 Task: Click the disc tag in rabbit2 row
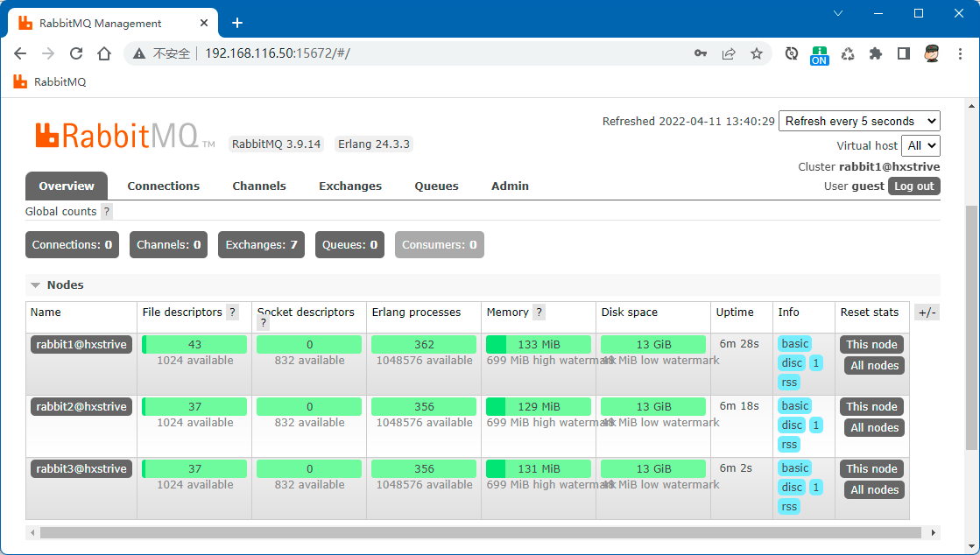pos(791,425)
